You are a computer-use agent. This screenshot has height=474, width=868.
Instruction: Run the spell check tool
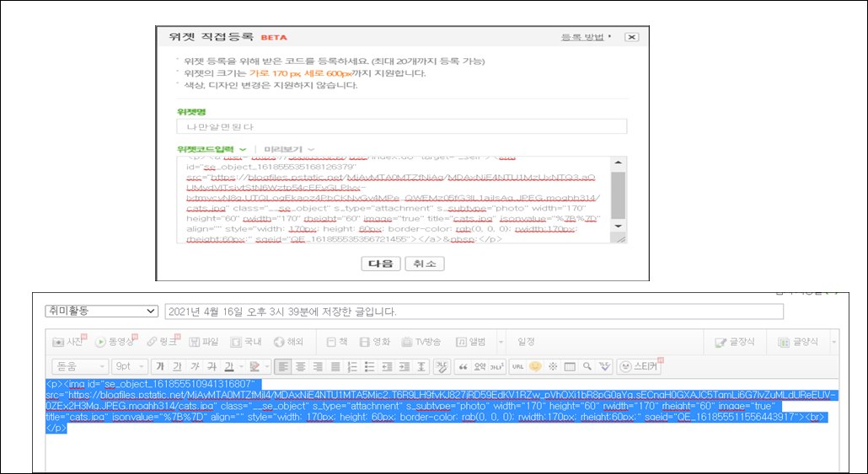pos(604,366)
